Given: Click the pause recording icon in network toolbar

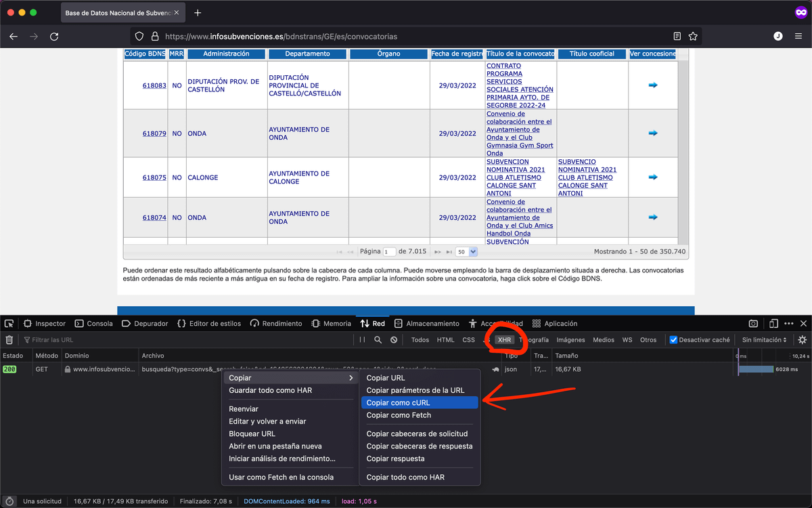Looking at the screenshot, I should [363, 340].
